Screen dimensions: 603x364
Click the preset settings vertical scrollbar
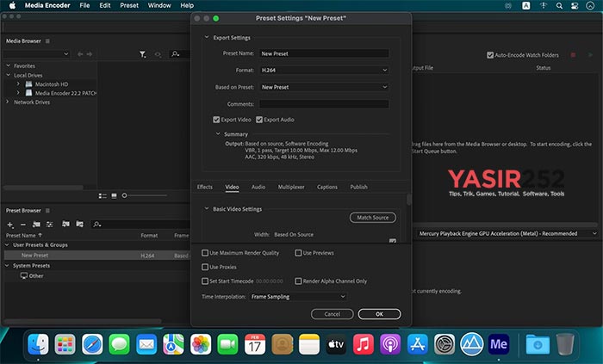pyautogui.click(x=409, y=200)
